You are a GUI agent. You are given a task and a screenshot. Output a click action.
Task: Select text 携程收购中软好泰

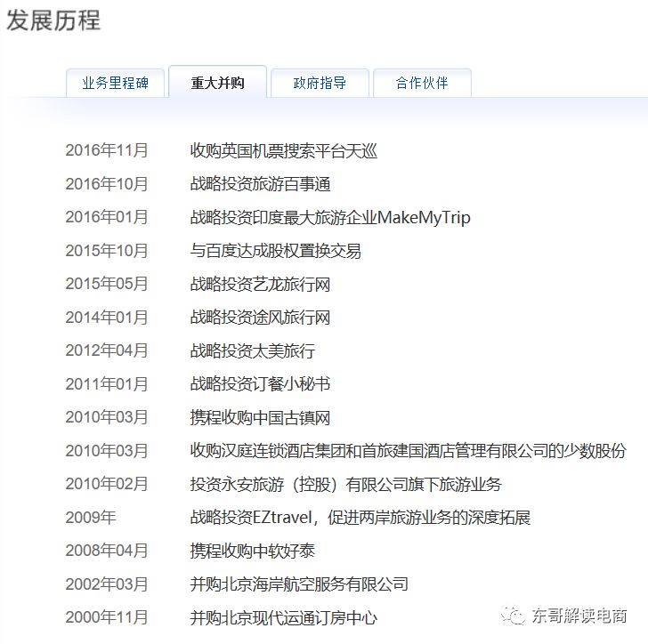253,551
